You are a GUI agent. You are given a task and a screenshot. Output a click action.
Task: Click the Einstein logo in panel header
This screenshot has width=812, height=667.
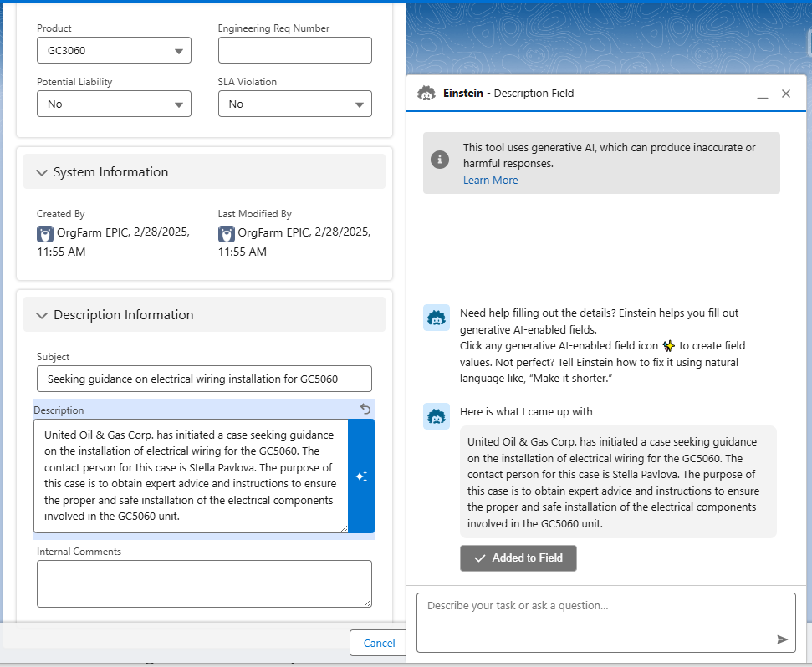pyautogui.click(x=426, y=94)
